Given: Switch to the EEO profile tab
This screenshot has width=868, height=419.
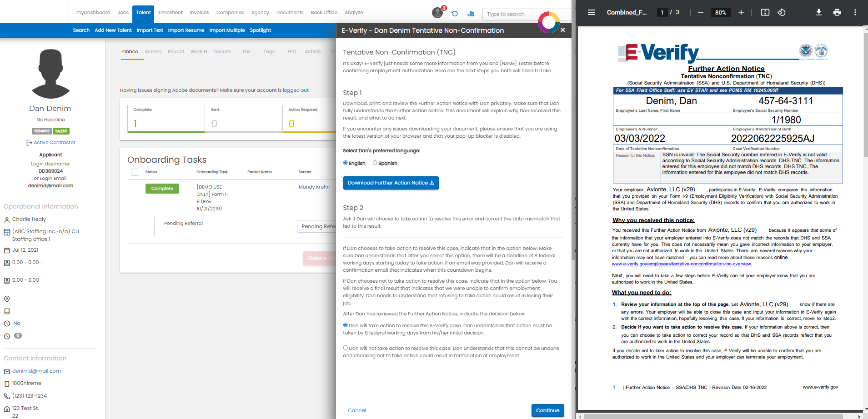Looking at the screenshot, I should (292, 52).
